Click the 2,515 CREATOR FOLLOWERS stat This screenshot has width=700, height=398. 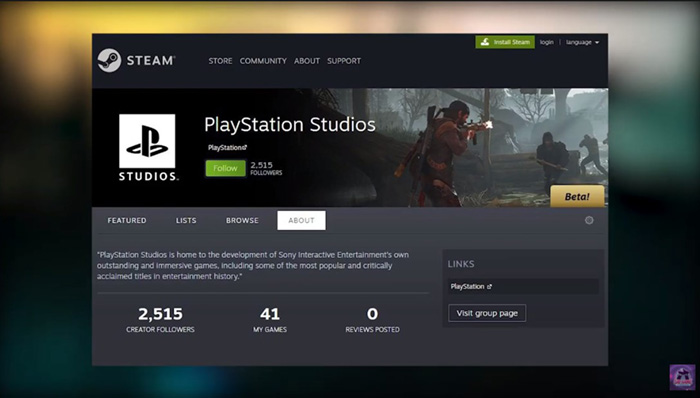coord(160,320)
